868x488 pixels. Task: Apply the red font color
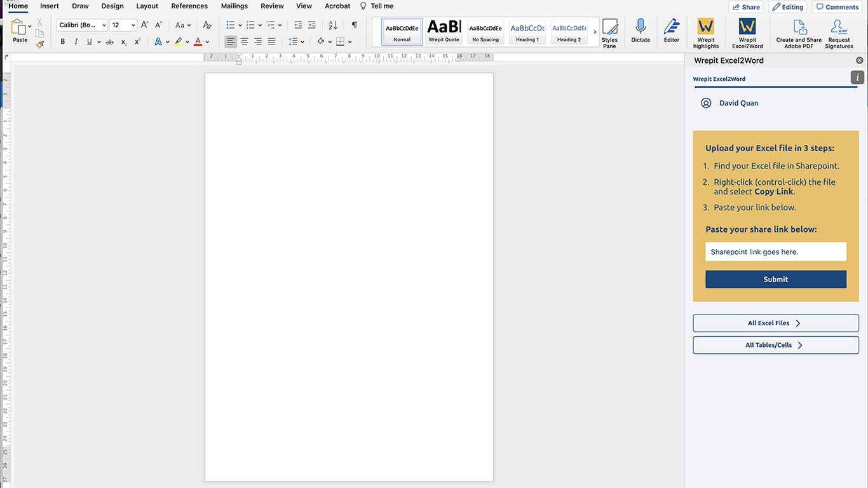pyautogui.click(x=198, y=42)
